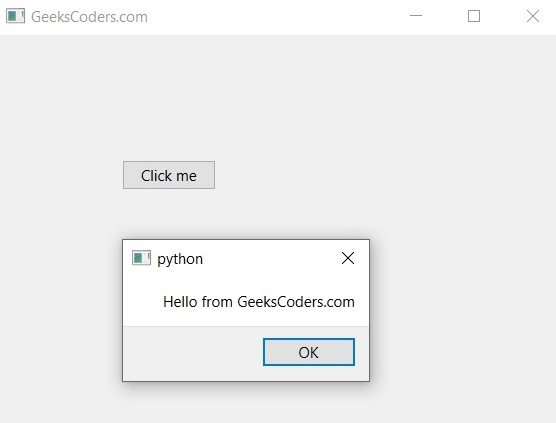Screen dimensions: 556x423
Task: Click the gray dialog footer left of OK
Action: [x=193, y=353]
